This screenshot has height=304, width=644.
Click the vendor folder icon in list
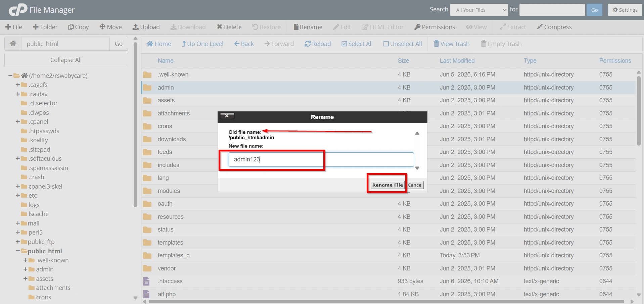click(147, 268)
